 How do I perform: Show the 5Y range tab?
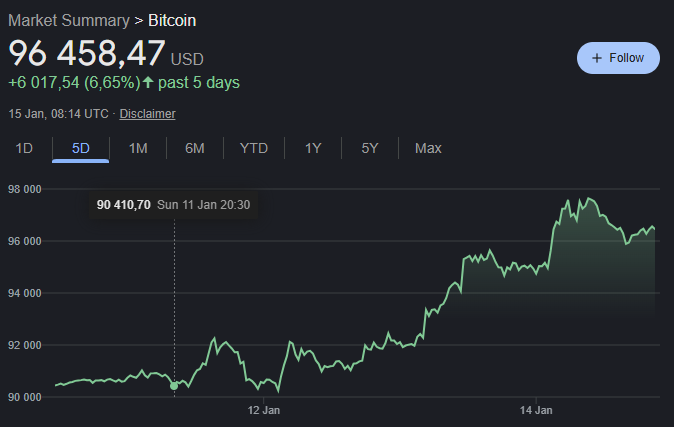click(x=370, y=148)
